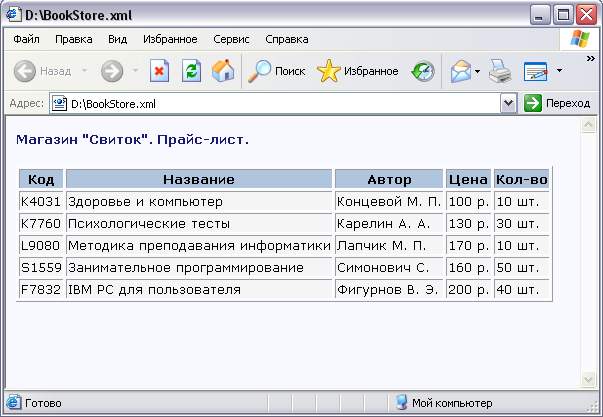603x417 pixels.
Task: Open the Файл menu
Action: [x=26, y=39]
